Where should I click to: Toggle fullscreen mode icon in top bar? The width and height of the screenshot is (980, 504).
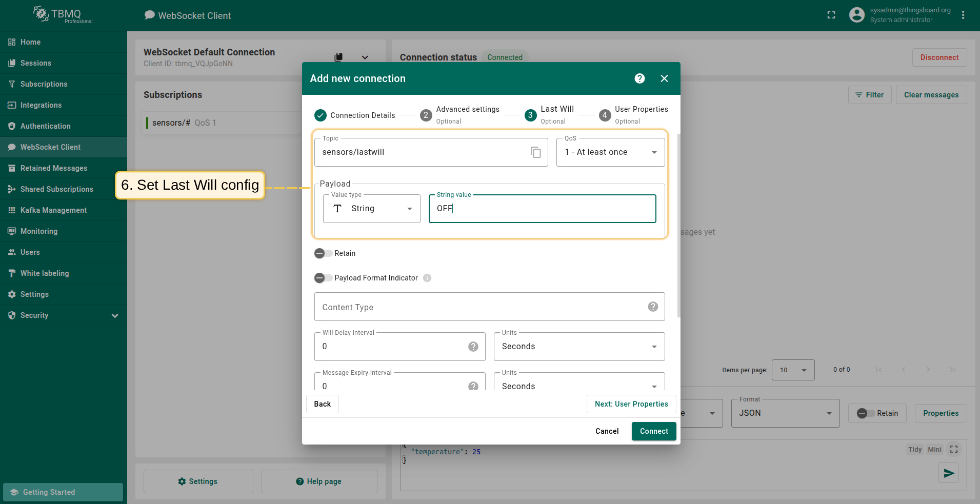click(x=831, y=15)
